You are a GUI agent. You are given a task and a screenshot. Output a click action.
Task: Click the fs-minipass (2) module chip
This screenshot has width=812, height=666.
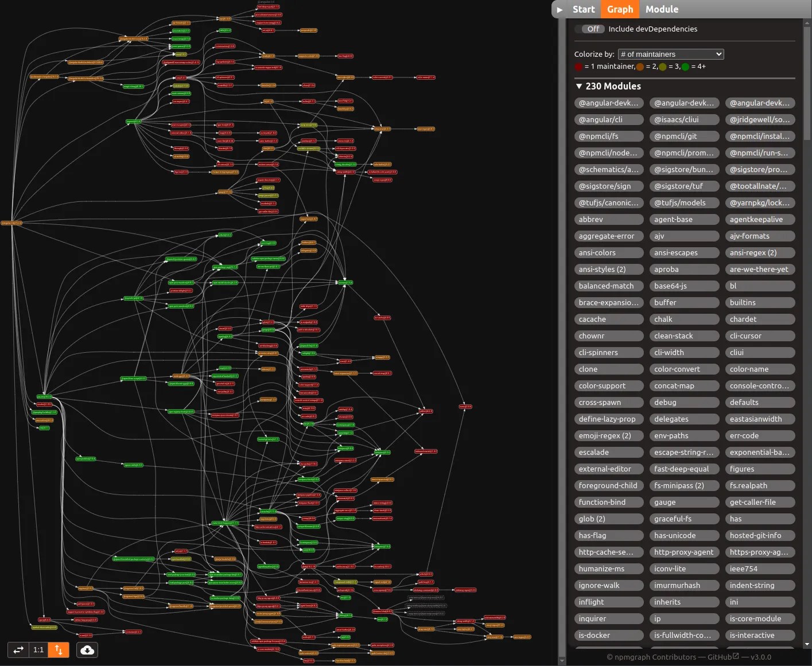(x=685, y=485)
